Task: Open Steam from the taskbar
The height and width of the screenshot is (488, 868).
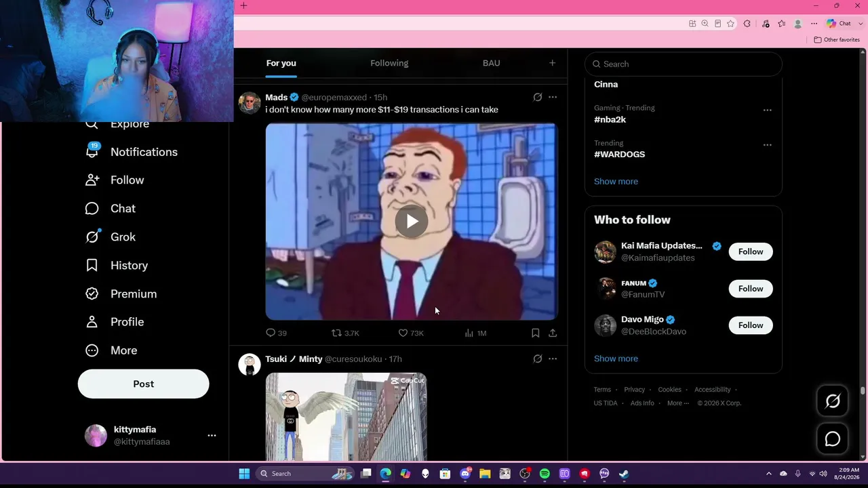Action: [624, 474]
